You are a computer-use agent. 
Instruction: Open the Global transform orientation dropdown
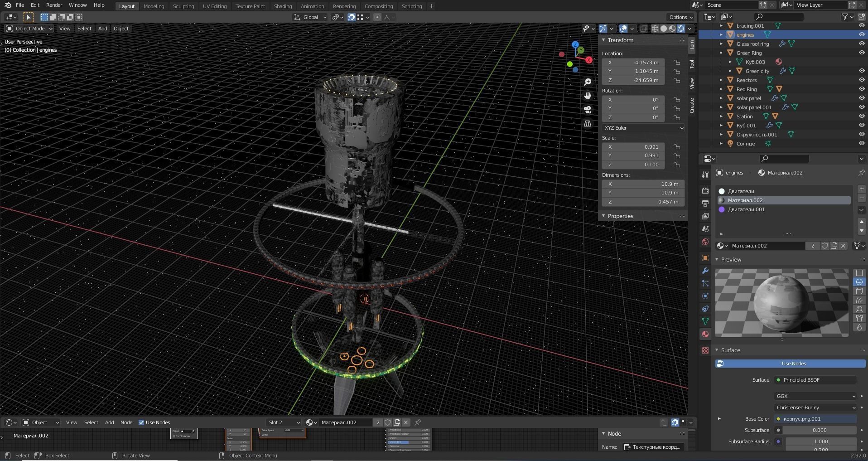click(x=310, y=17)
